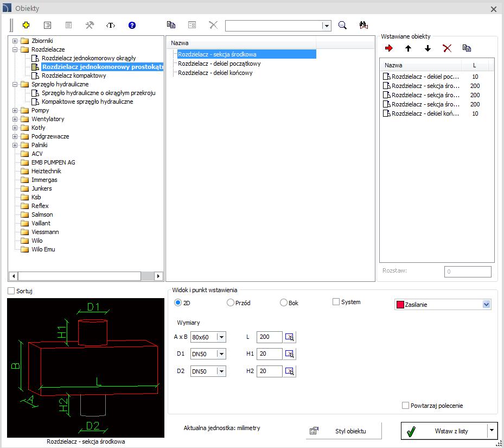Screen dimensions: 504x448
Task: Open the D2 diameter dropdown
Action: point(221,371)
